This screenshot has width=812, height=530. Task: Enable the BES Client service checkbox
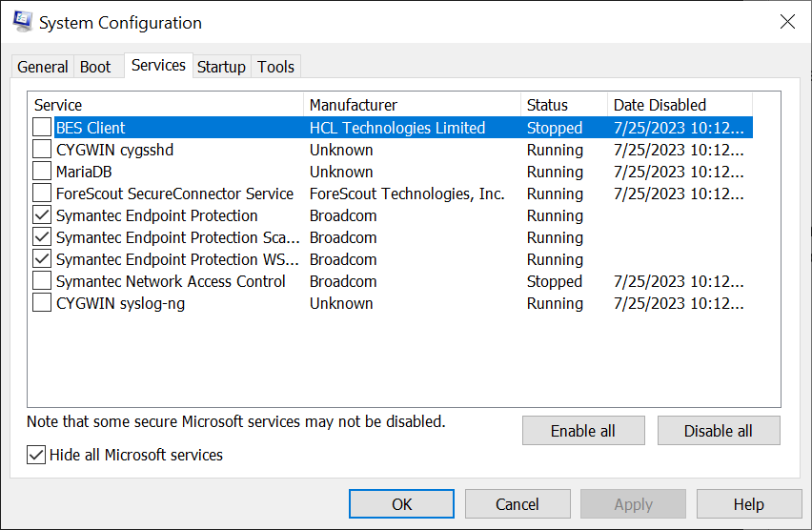[42, 128]
